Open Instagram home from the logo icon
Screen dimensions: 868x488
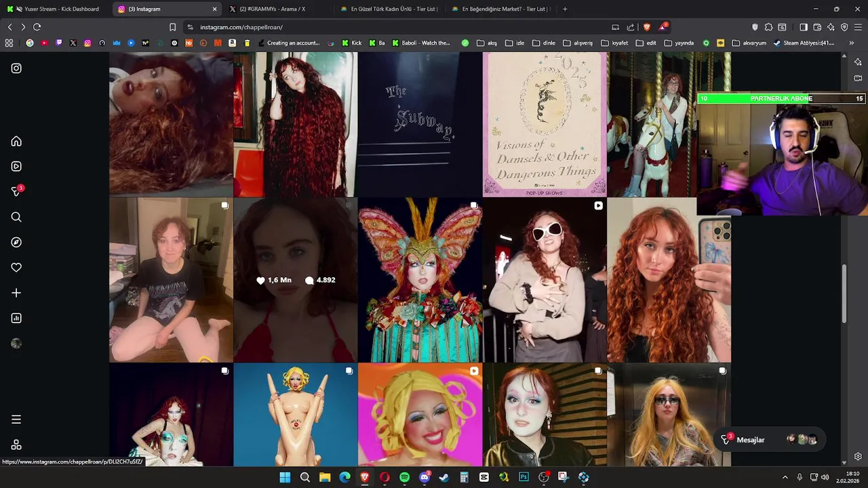pos(16,68)
